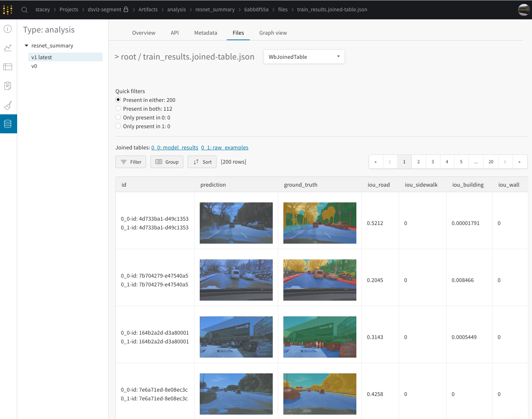Viewport: 532px width, 419px height.
Task: Go to page 20 of results
Action: [x=491, y=162]
